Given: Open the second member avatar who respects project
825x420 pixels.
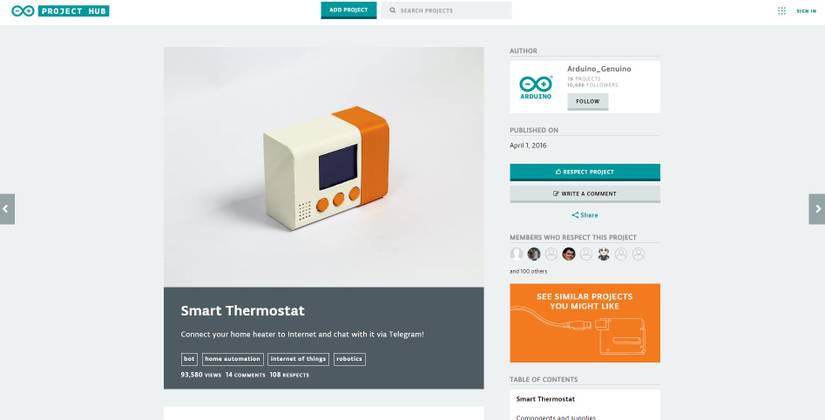Looking at the screenshot, I should pyautogui.click(x=534, y=254).
